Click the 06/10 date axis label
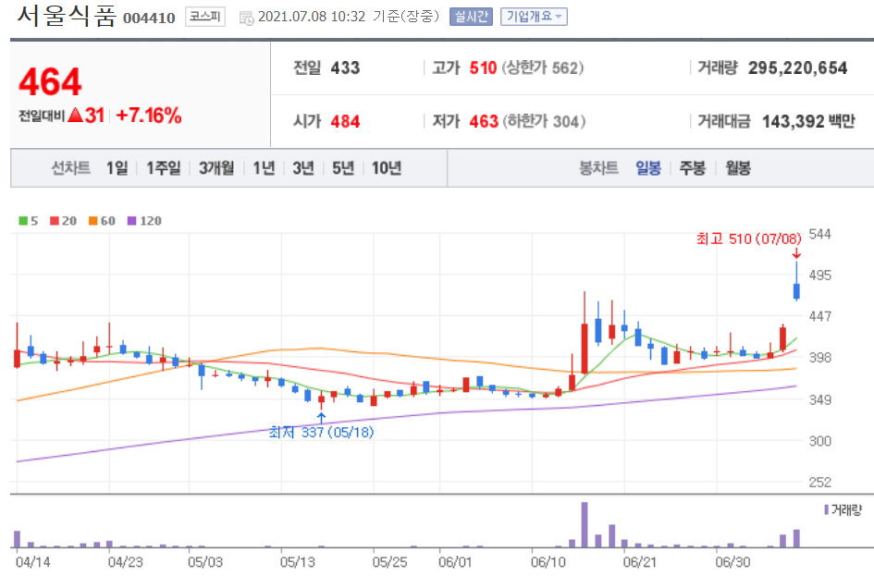This screenshot has width=874, height=588. click(548, 562)
